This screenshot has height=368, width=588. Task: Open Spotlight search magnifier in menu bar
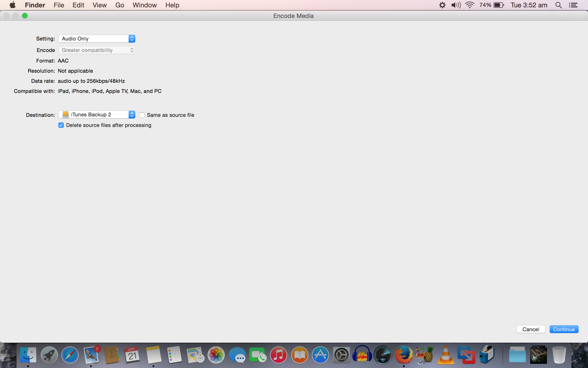point(559,5)
